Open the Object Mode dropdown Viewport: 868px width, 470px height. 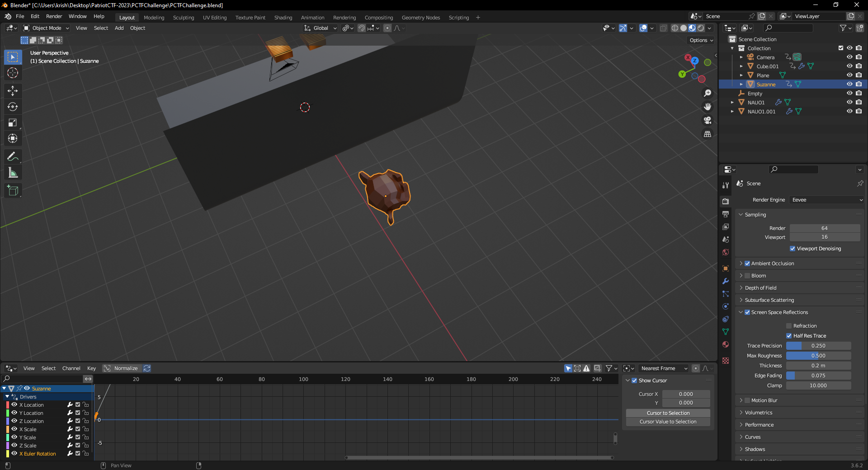46,28
